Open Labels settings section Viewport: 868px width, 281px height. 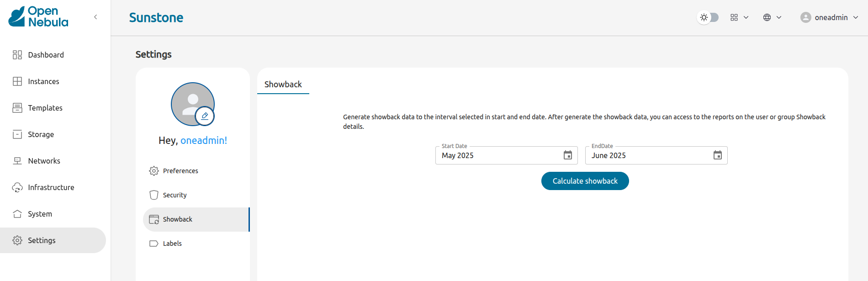click(196, 244)
